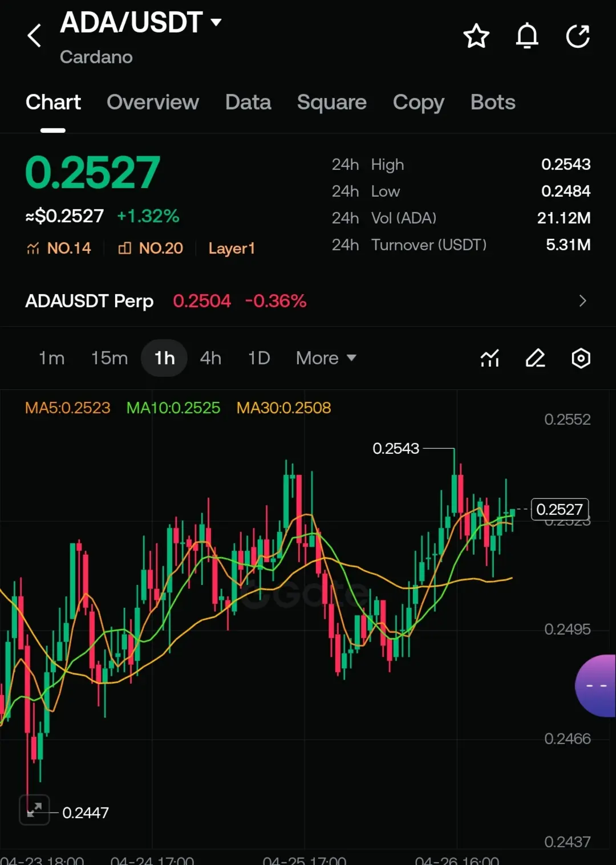Open the Bots tab
The width and height of the screenshot is (616, 865).
pyautogui.click(x=493, y=102)
